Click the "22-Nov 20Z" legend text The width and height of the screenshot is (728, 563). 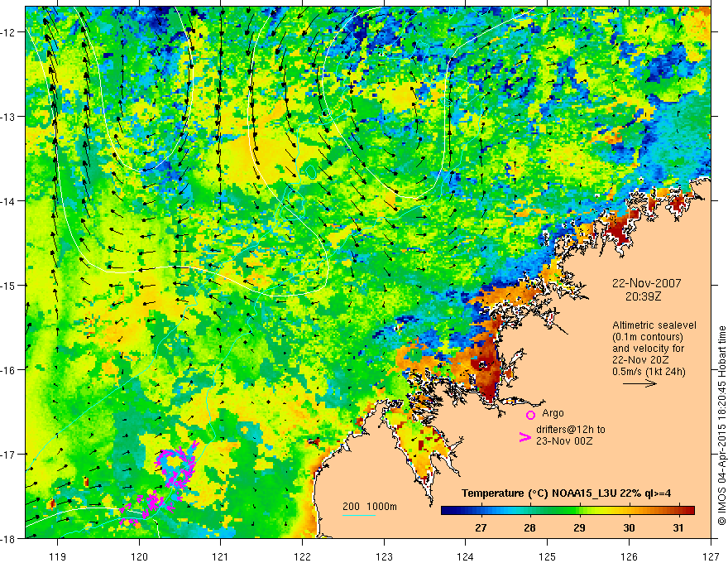(640, 360)
